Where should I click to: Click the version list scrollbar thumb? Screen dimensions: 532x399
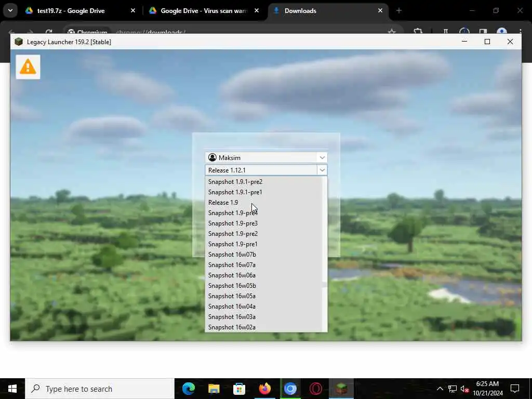click(324, 284)
